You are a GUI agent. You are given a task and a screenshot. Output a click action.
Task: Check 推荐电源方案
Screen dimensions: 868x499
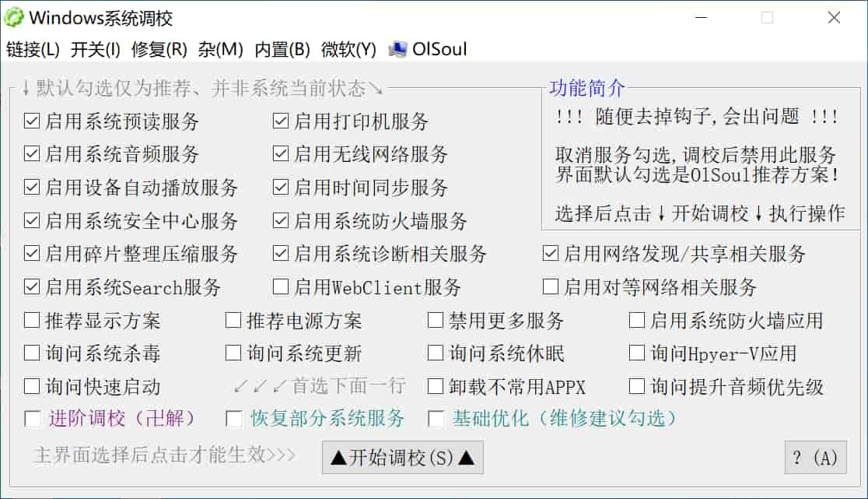(232, 319)
